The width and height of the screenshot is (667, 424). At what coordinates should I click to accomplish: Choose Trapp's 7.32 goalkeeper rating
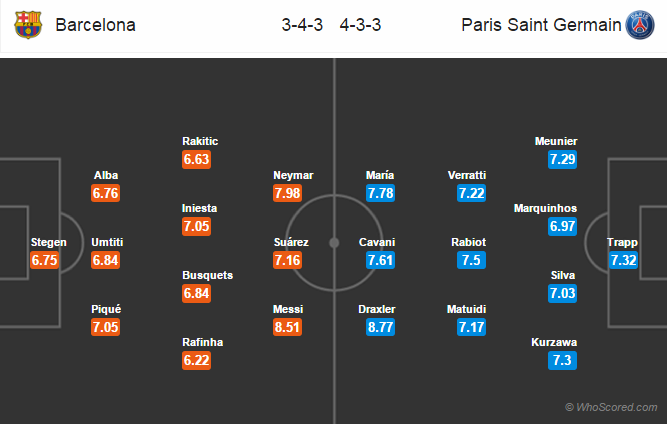(623, 260)
